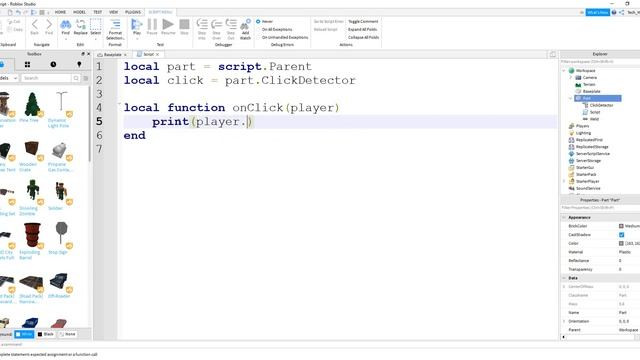This screenshot has width=640, height=360.
Task: Click the Replace tool icon
Action: pos(80,24)
